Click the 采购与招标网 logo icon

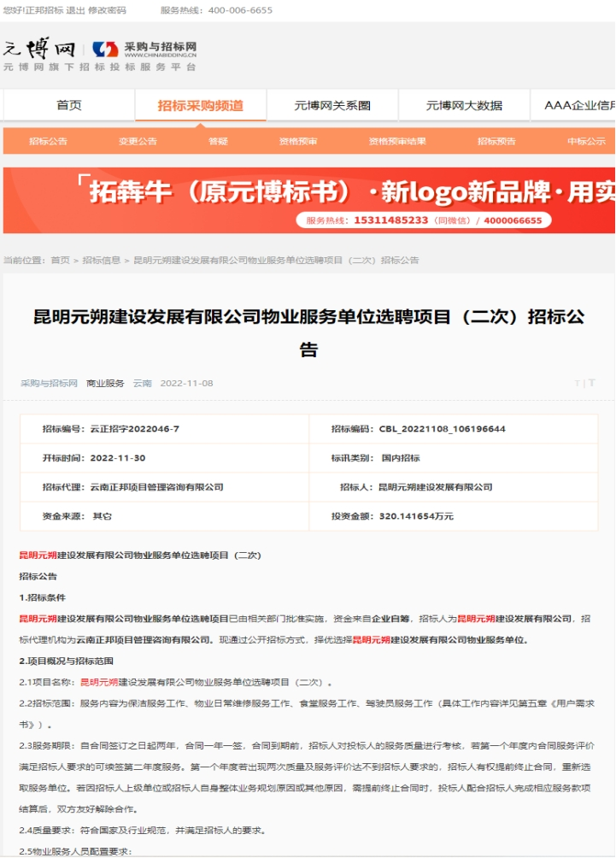pos(106,50)
